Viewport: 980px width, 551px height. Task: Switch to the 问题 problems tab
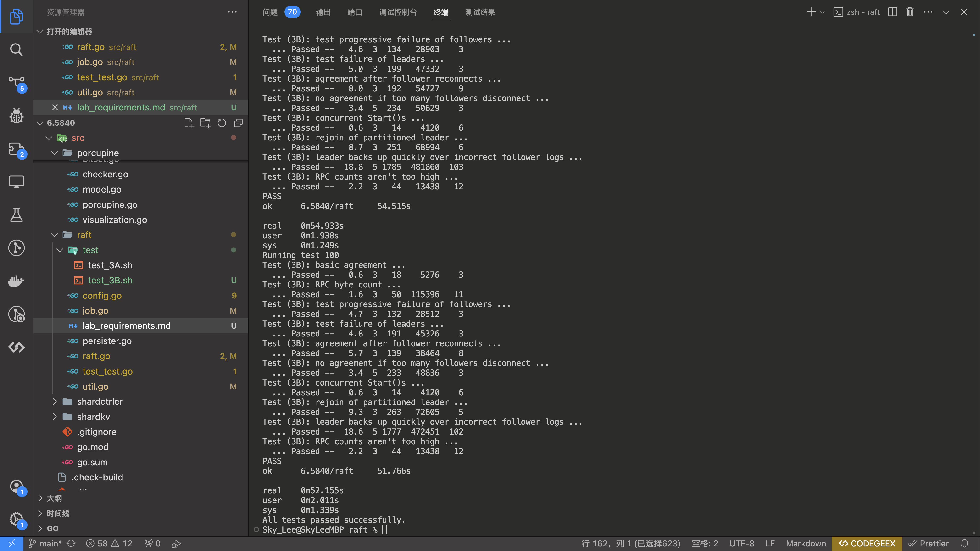click(x=270, y=12)
